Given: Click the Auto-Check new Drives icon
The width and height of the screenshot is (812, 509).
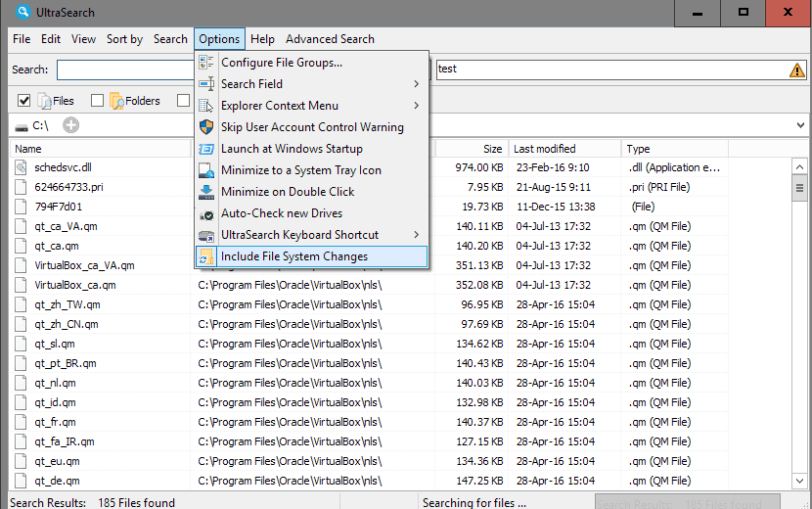Looking at the screenshot, I should point(206,213).
